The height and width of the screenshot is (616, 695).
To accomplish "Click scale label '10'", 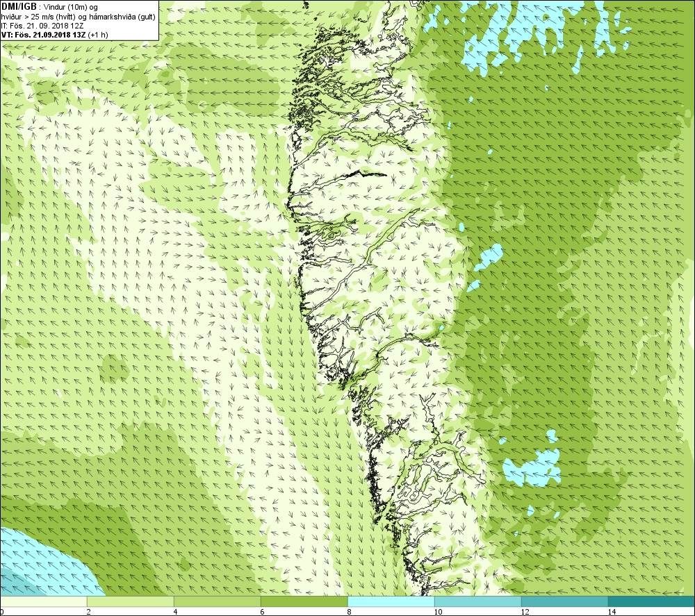I will (x=438, y=612).
